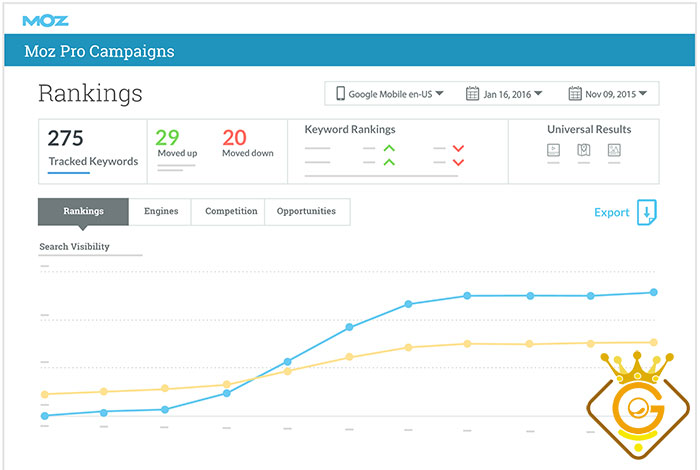
Task: Click the first blue data point on the chart
Action: tap(45, 416)
